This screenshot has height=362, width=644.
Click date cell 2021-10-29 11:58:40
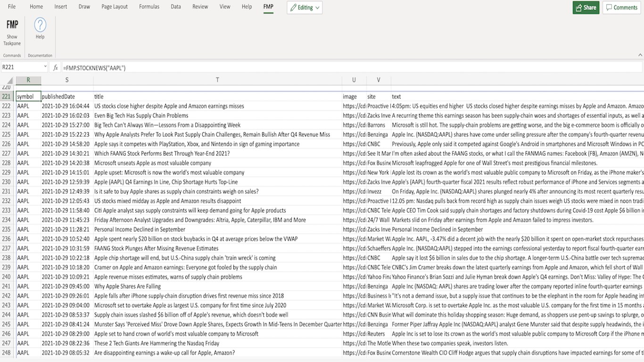67,210
